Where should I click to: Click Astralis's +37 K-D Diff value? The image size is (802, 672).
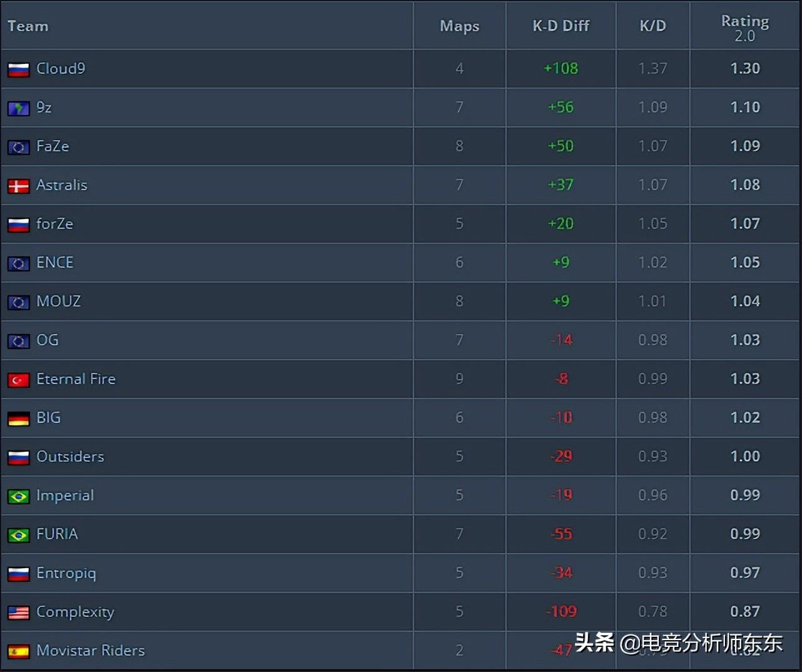point(561,185)
